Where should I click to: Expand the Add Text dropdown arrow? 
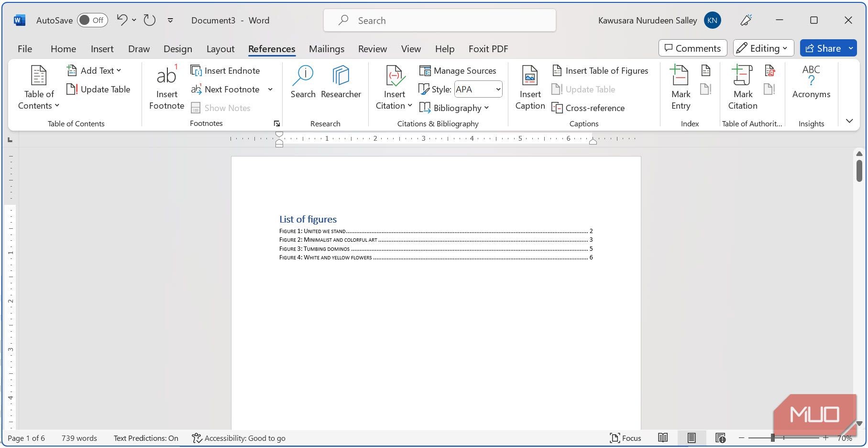tap(119, 70)
